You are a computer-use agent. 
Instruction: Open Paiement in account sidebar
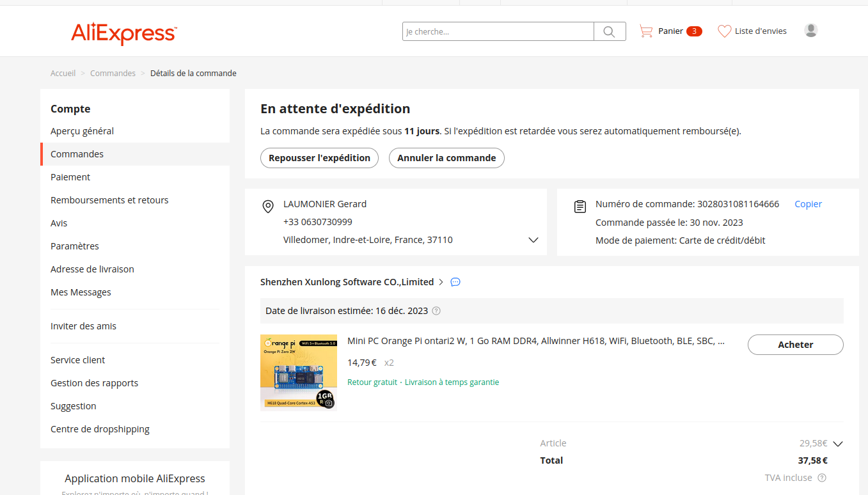point(70,177)
